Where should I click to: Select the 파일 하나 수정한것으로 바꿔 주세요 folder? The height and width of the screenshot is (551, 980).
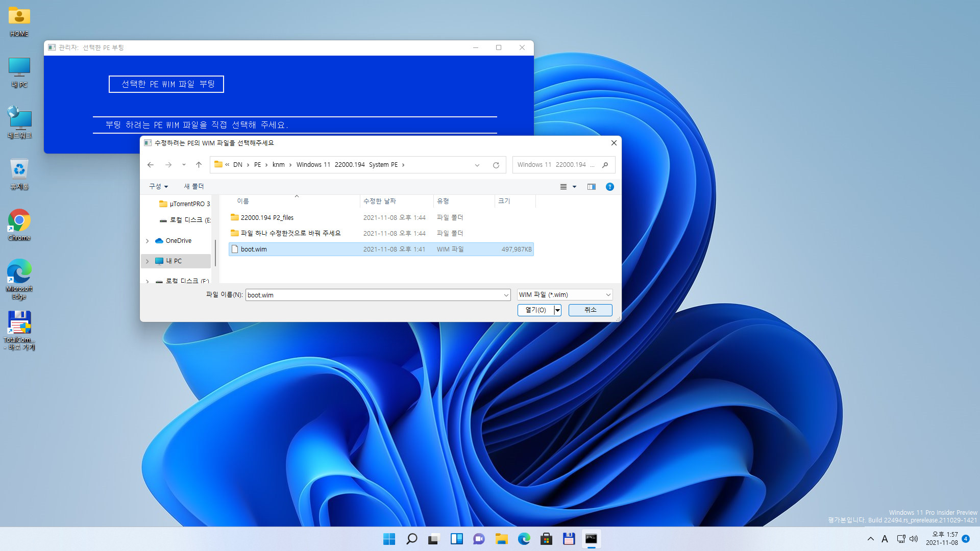(x=381, y=234)
